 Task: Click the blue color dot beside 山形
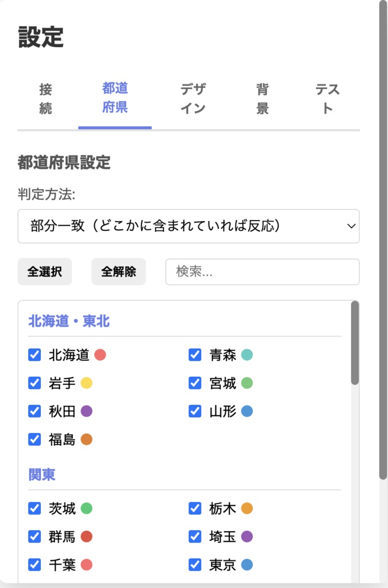tap(247, 411)
